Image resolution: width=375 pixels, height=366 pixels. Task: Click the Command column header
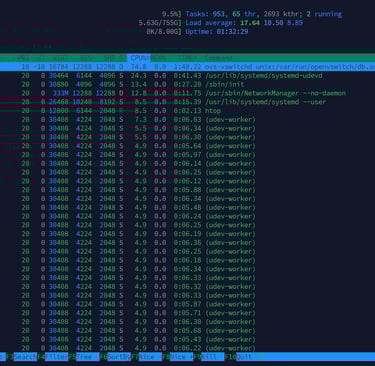tap(219, 58)
